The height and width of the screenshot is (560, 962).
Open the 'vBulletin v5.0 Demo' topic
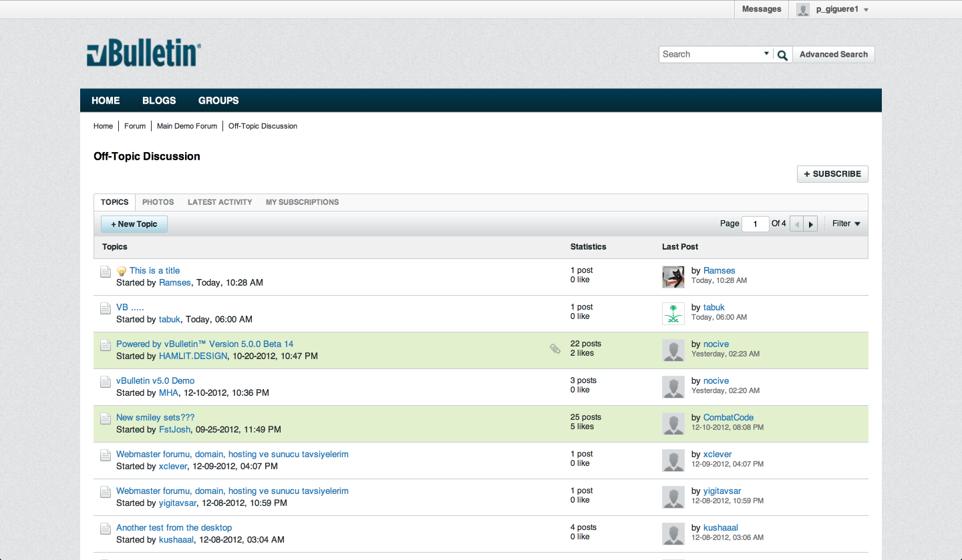[155, 381]
